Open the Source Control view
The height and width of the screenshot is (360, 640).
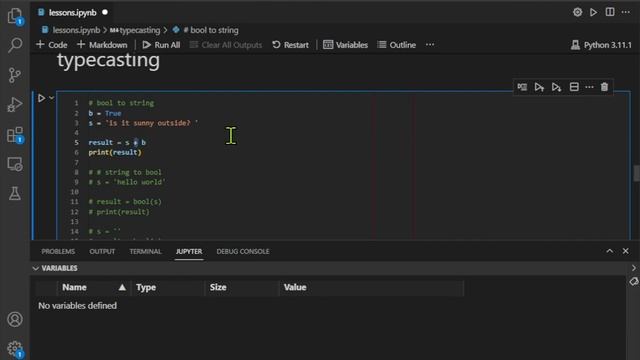click(15, 75)
